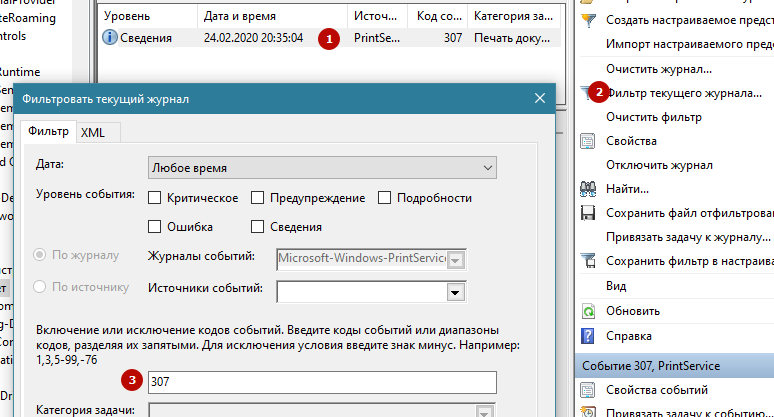
Task: Open the Дата 'Любое время' dropdown
Action: 323,167
